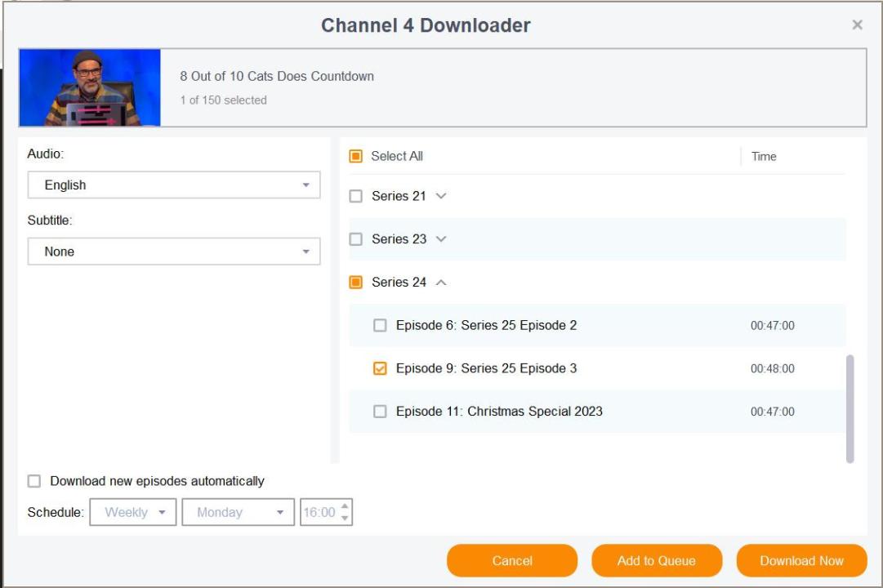
Task: Click Add to Queue
Action: [x=657, y=561]
